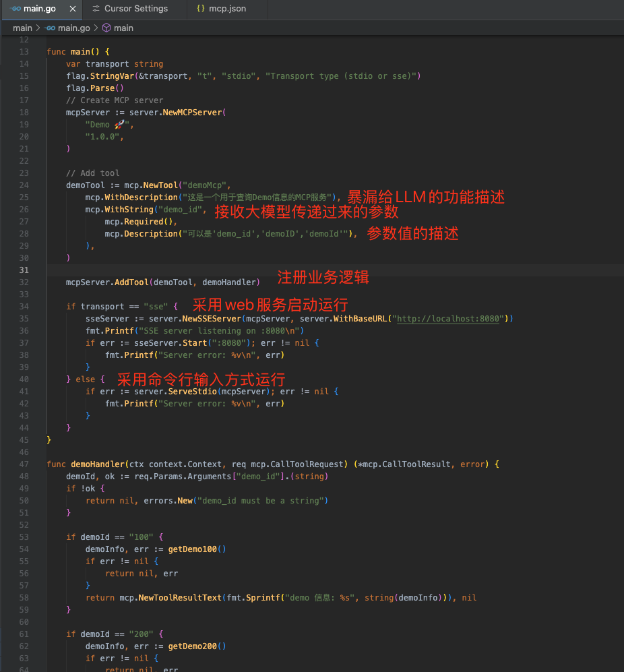Open the main.go breadcrumb dropdown
Image resolution: width=624 pixels, height=672 pixels.
point(73,28)
